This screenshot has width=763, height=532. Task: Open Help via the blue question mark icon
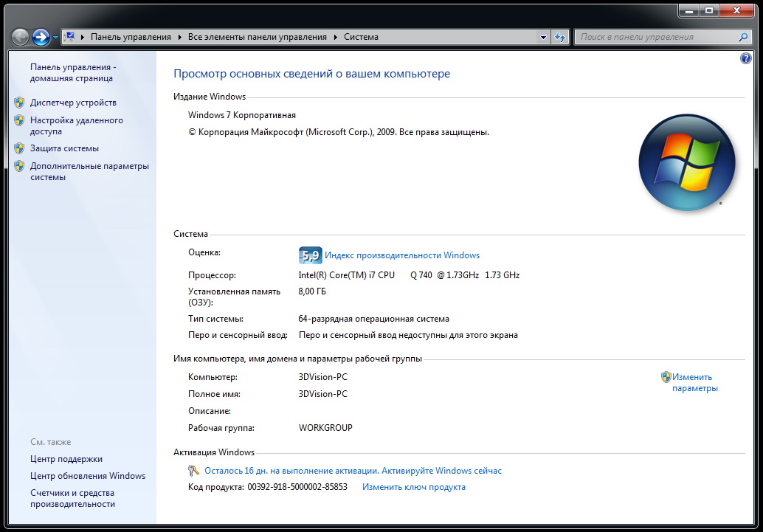tap(745, 59)
